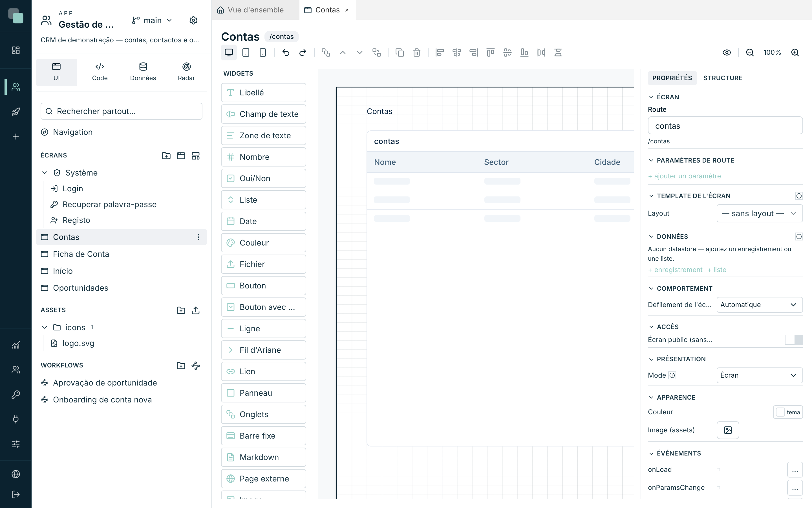Delete selection with trash icon
Image resolution: width=812 pixels, height=508 pixels.
point(417,52)
